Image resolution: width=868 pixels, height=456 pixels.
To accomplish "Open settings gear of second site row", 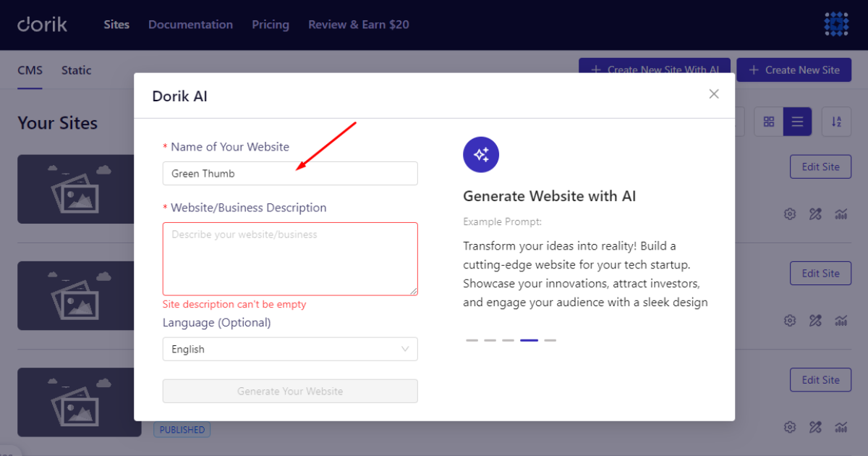I will pos(790,320).
